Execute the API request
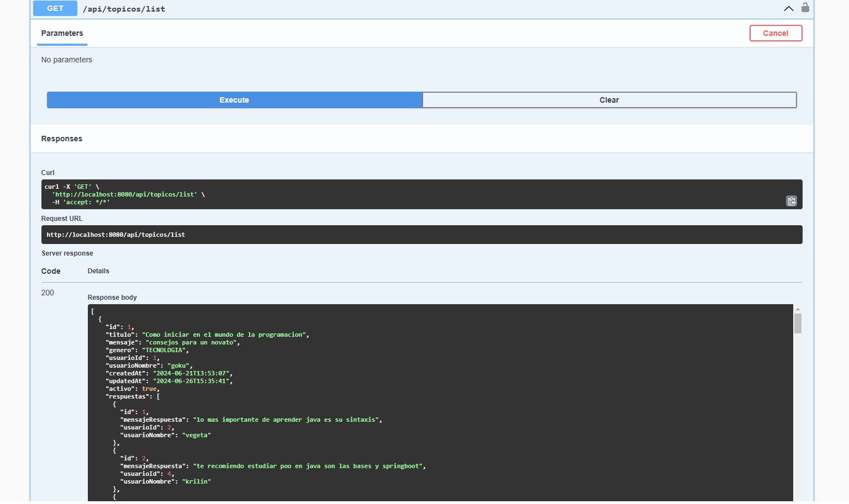 coord(234,100)
